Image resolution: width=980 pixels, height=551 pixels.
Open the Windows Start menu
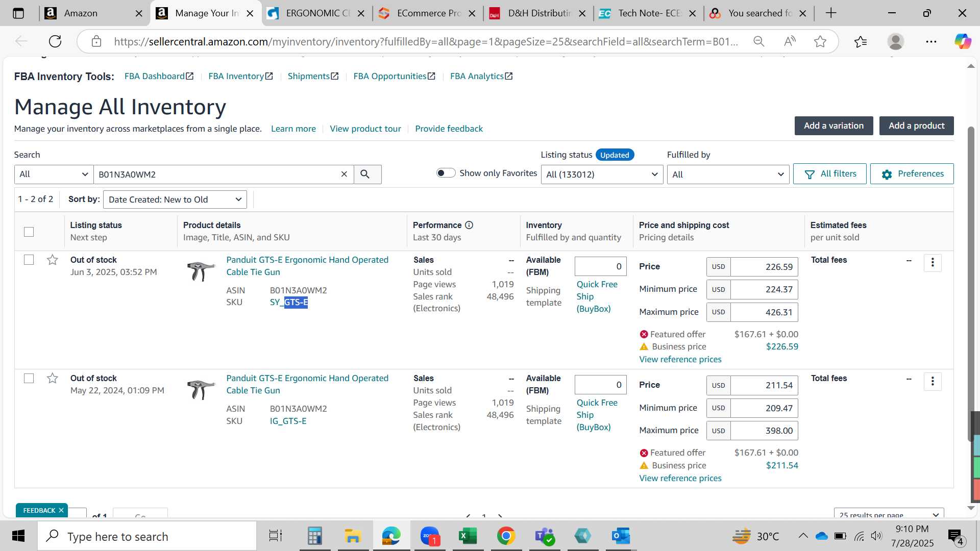18,536
